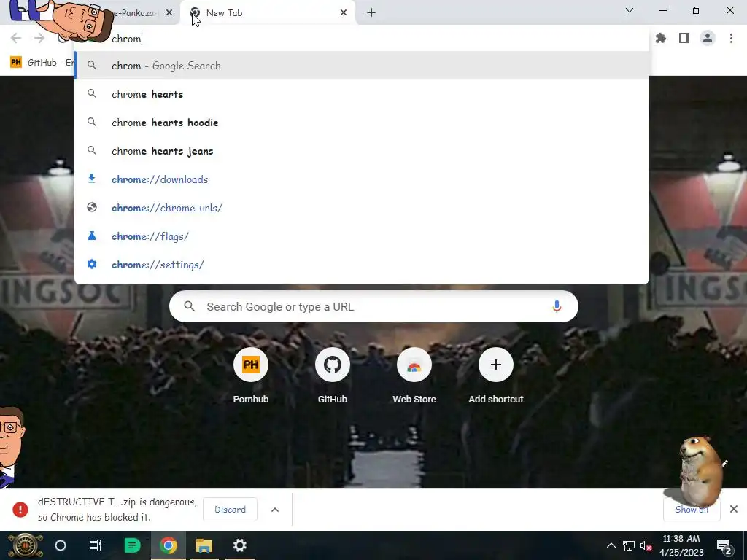Open the Web Store shortcut tile
747x560 pixels.
pos(414,376)
